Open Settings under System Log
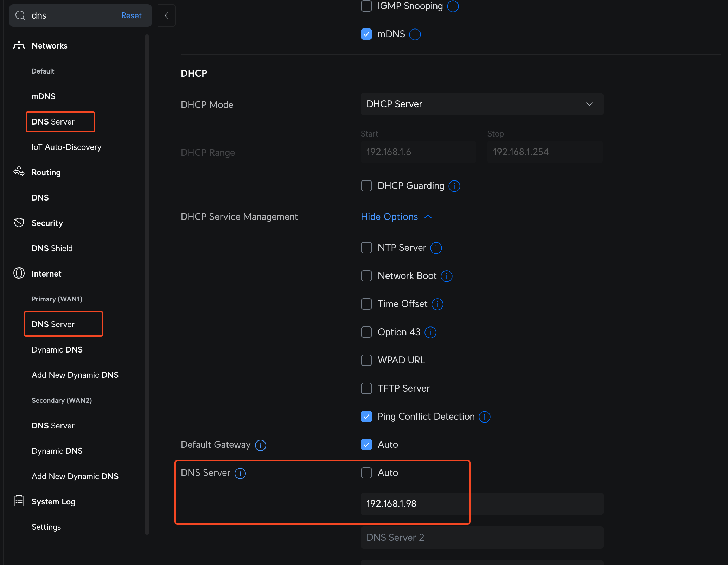 (46, 527)
